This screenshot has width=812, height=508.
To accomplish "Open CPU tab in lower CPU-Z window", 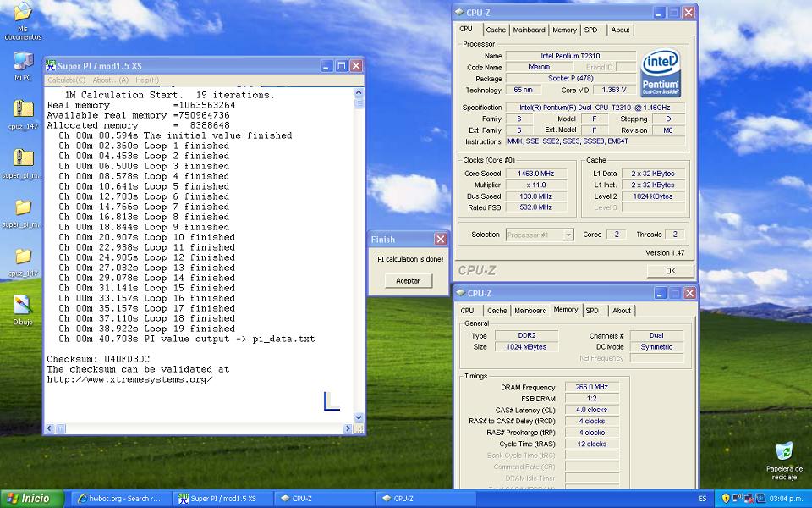I will point(467,311).
